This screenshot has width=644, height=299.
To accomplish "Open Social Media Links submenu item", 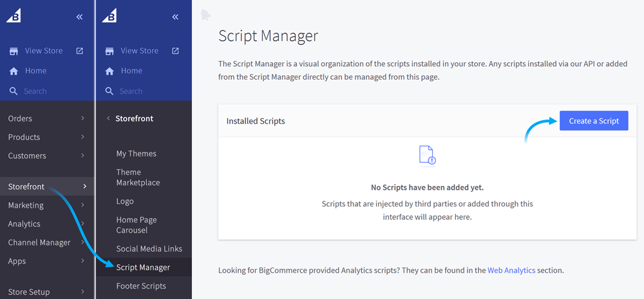I will pos(149,249).
